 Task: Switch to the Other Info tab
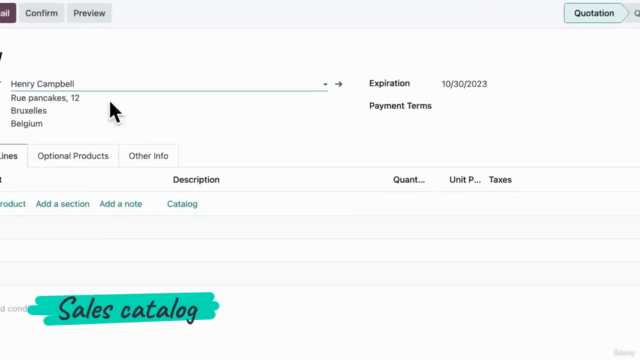[148, 156]
